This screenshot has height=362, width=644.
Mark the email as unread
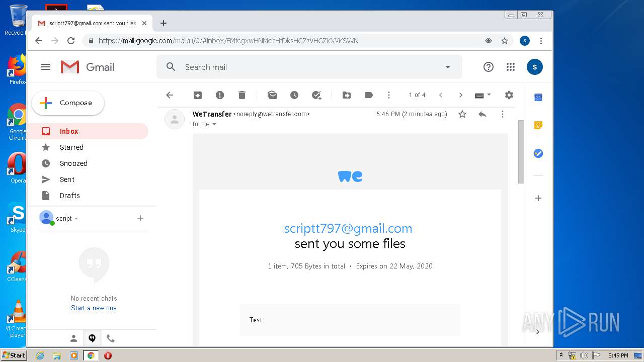coord(272,95)
